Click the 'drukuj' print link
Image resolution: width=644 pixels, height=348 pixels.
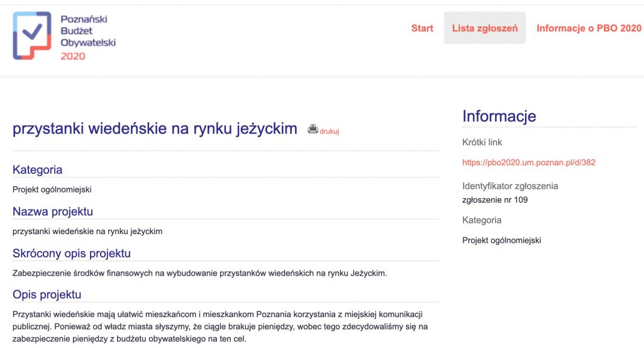click(330, 132)
